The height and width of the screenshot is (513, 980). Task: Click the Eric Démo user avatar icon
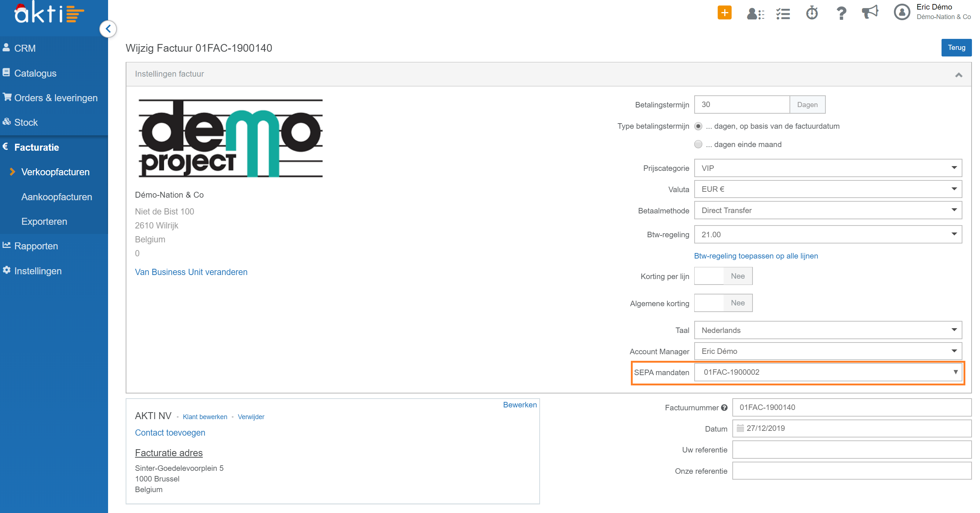point(902,12)
